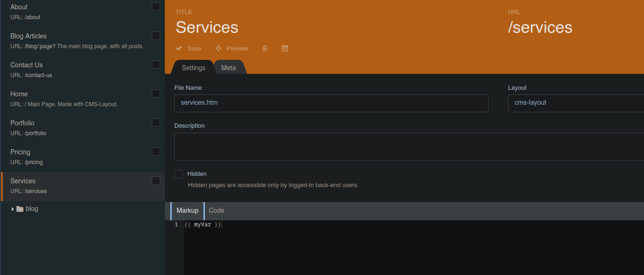Tick the About page checkbox
The height and width of the screenshot is (275, 644).
tap(156, 7)
